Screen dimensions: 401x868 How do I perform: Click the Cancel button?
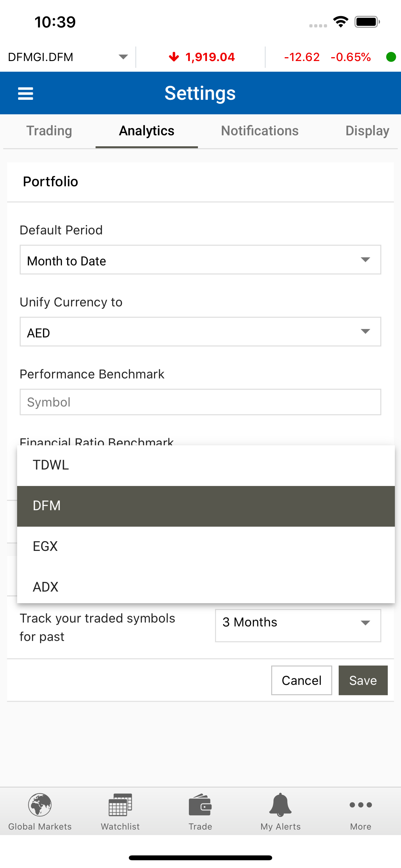pyautogui.click(x=302, y=680)
